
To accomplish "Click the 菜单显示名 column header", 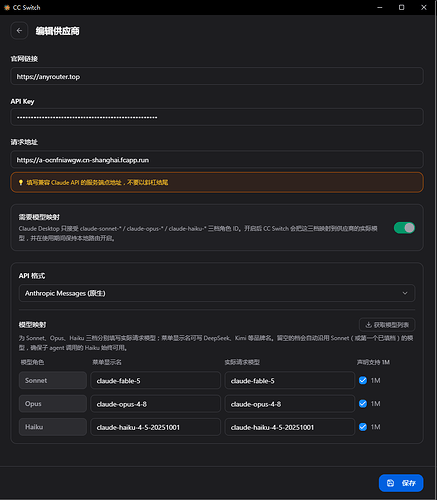I will (107, 362).
